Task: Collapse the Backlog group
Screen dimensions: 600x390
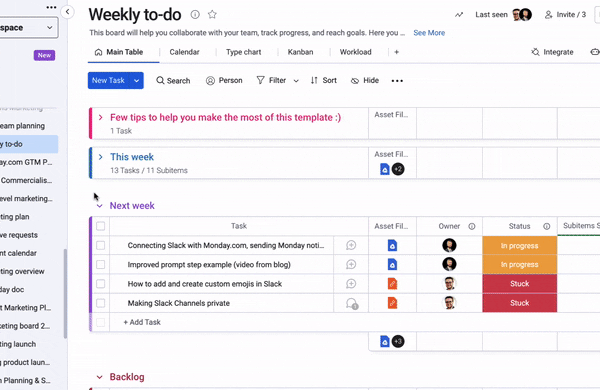Action: point(99,377)
